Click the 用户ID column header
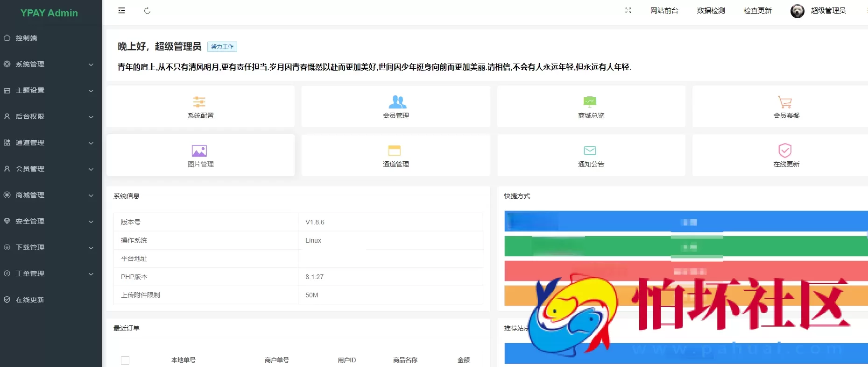This screenshot has height=367, width=868. 346,360
